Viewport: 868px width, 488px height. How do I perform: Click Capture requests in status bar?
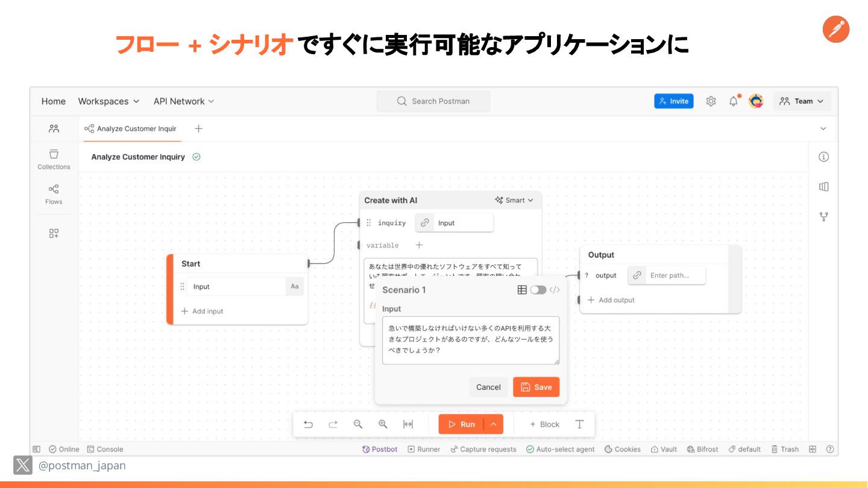483,449
